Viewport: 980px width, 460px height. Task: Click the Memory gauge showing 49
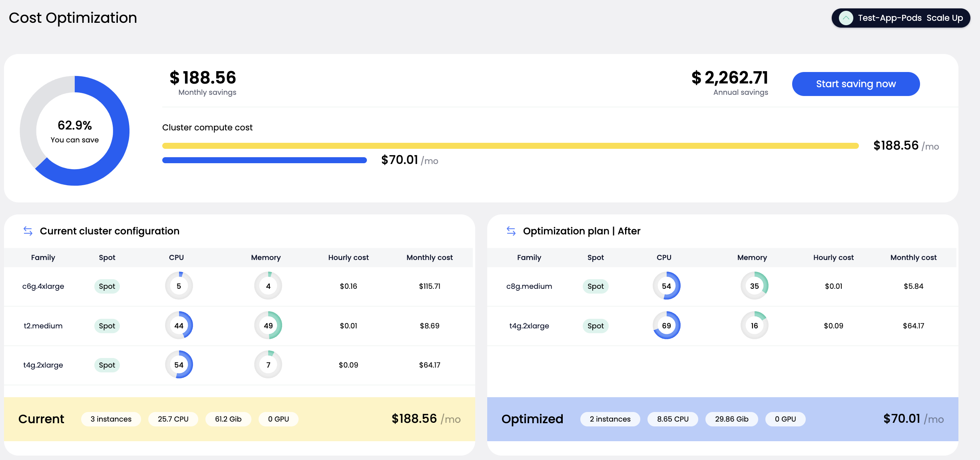pos(268,326)
